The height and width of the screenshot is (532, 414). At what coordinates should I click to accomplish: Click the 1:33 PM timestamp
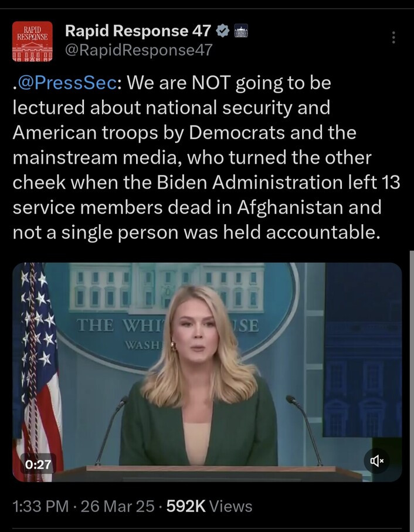[40, 506]
